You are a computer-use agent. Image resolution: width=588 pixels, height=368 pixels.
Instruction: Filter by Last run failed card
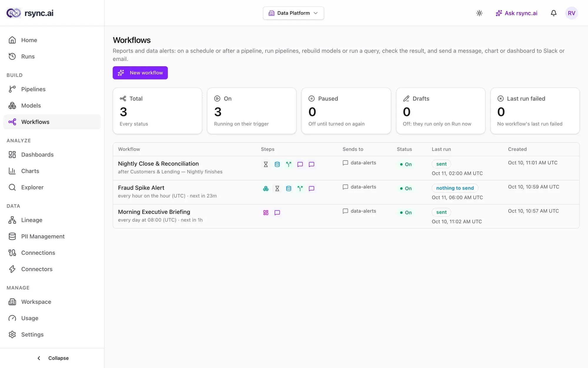click(535, 111)
